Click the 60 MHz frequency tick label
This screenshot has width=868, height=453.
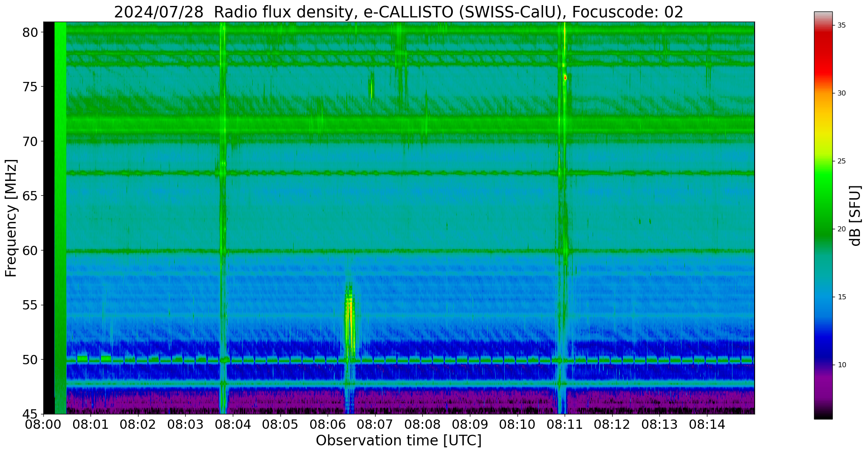click(x=30, y=250)
